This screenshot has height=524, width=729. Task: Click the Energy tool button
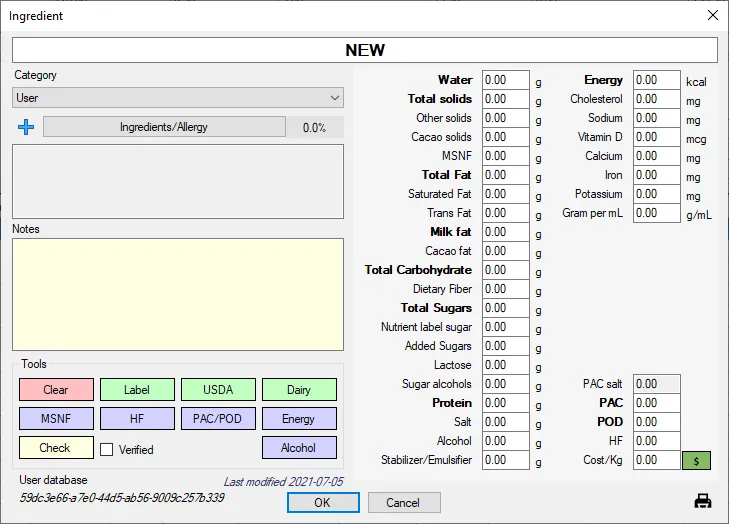tap(299, 418)
